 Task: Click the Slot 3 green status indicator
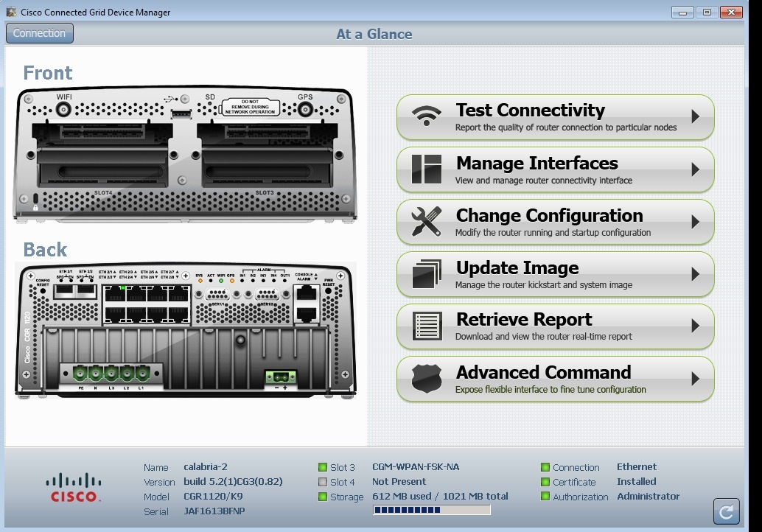pos(323,467)
